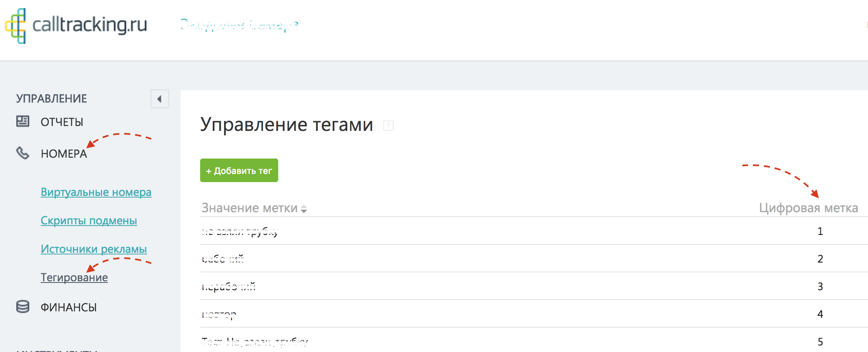Open the Скрипты подмены link

pyautogui.click(x=89, y=221)
